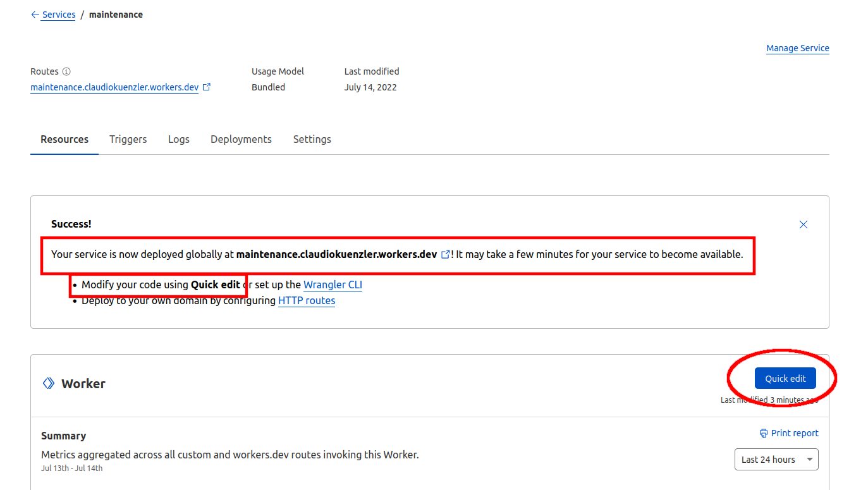The width and height of the screenshot is (868, 490).
Task: Click the Last modified label
Action: tap(372, 71)
